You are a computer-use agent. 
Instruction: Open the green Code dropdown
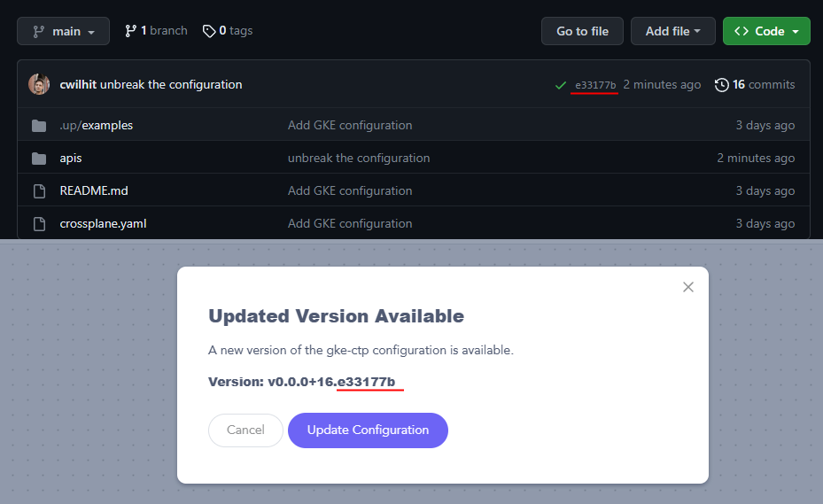point(765,31)
